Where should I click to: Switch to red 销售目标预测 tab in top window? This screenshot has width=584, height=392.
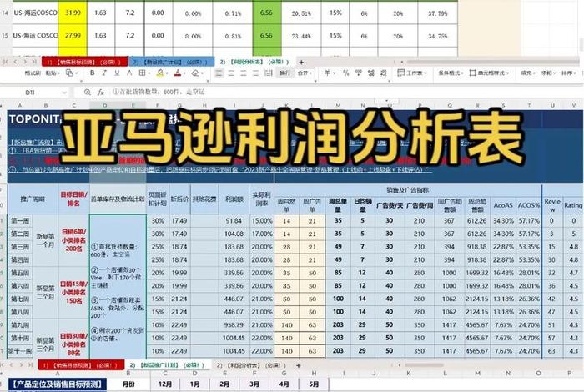84,62
